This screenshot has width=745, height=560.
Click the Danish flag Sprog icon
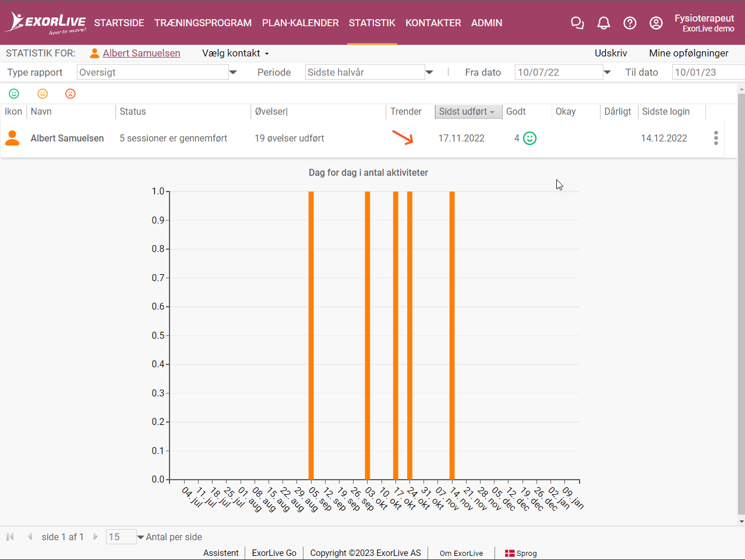[510, 554]
